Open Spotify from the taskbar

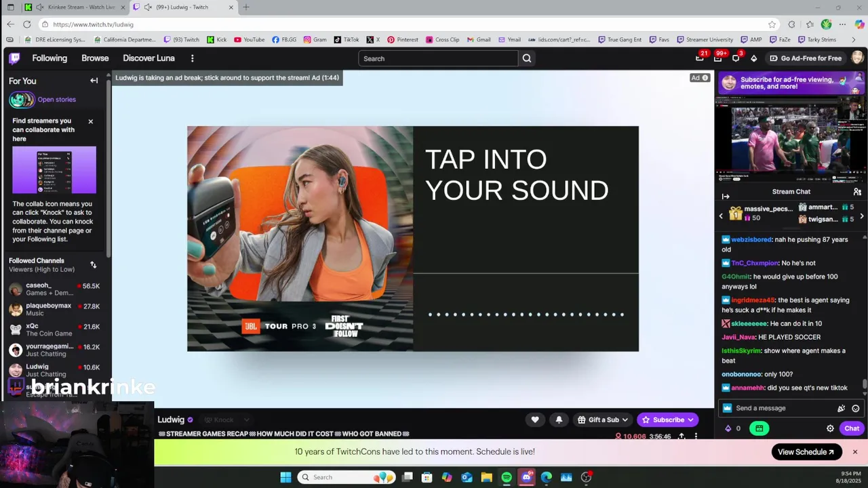point(507,477)
